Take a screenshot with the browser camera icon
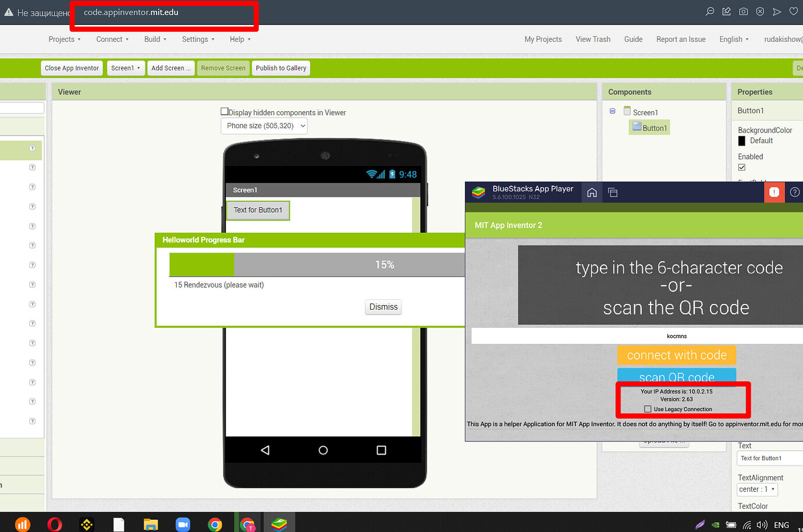 [743, 11]
